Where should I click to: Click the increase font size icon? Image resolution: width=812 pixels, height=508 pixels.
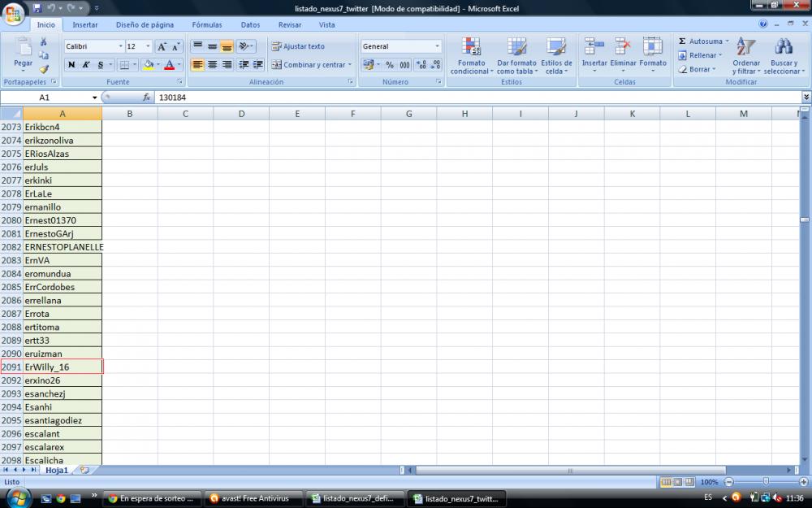pos(162,47)
